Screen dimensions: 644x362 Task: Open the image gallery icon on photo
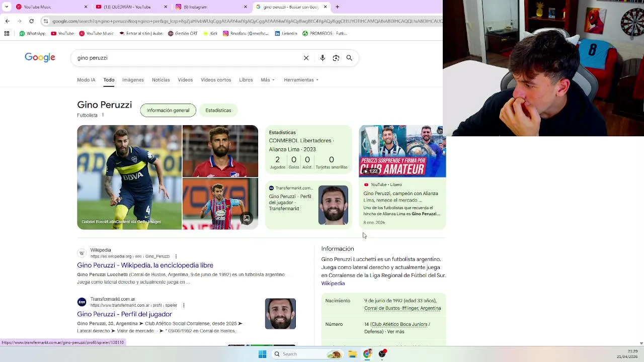[x=247, y=218]
